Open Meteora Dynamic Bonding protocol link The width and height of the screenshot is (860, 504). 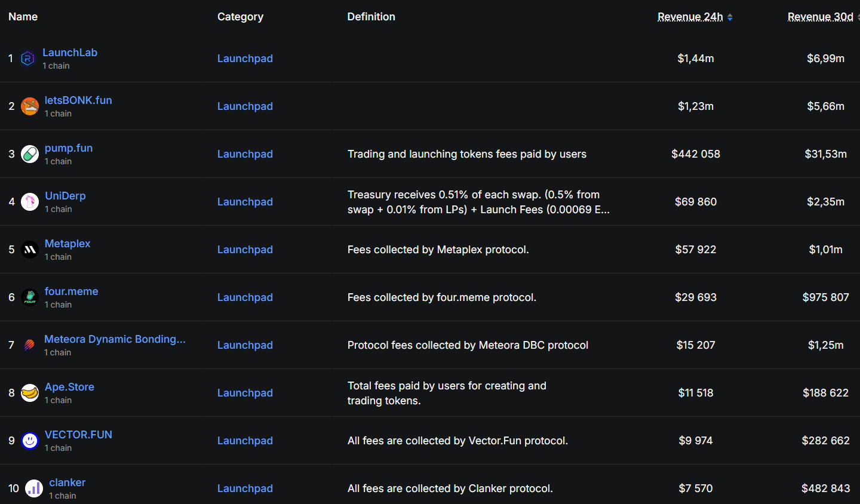[x=115, y=339]
